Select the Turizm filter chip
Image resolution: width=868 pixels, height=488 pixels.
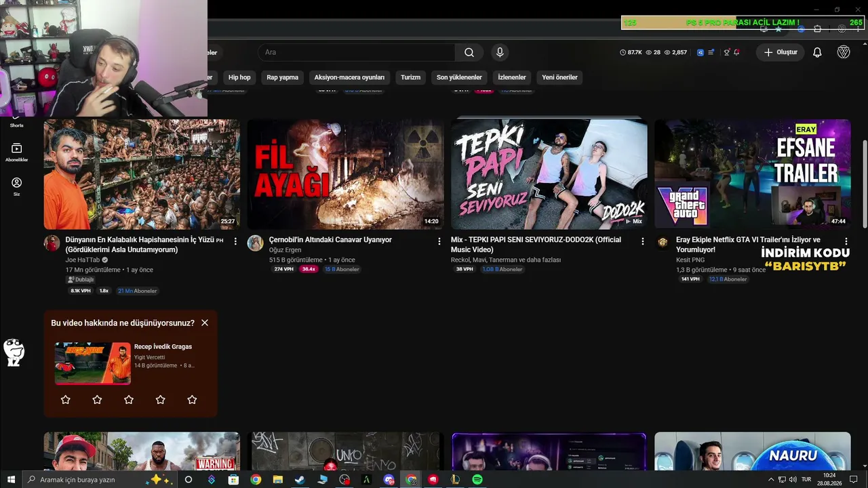pyautogui.click(x=410, y=77)
